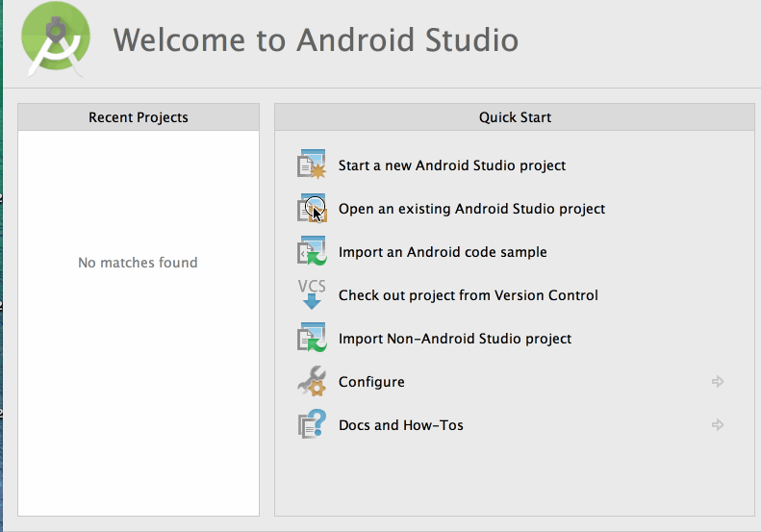Select 'Import an Android code sample' text
This screenshot has height=532, width=761.
click(x=443, y=252)
